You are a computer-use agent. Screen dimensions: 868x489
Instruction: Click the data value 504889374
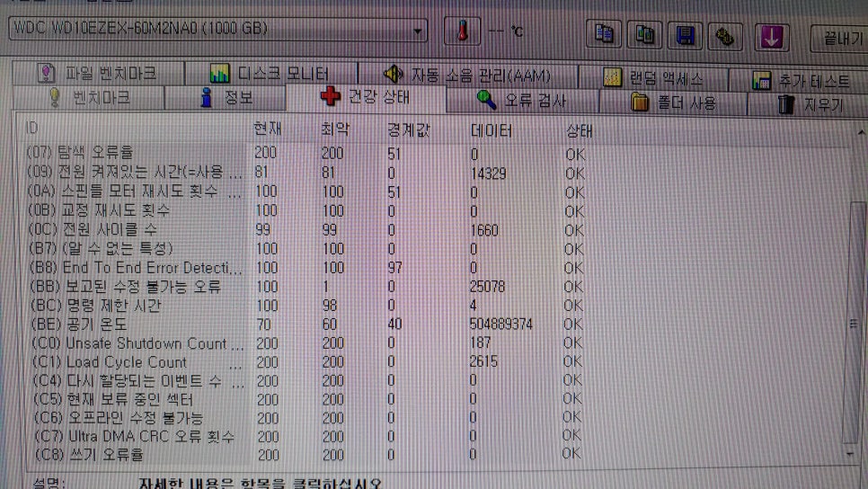(501, 324)
